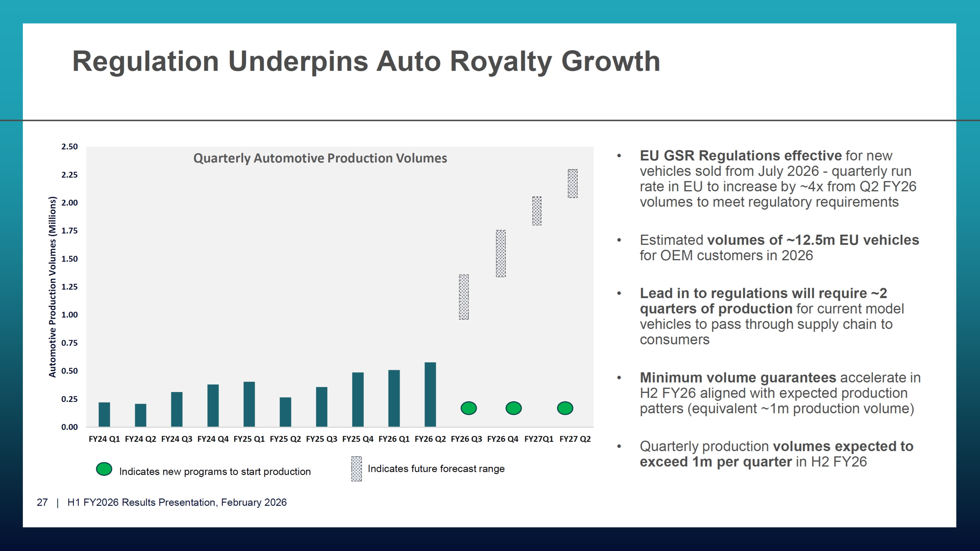Click the FY27 Q2 dotted forecast bar
Viewport: 980px width, 551px height.
click(573, 184)
